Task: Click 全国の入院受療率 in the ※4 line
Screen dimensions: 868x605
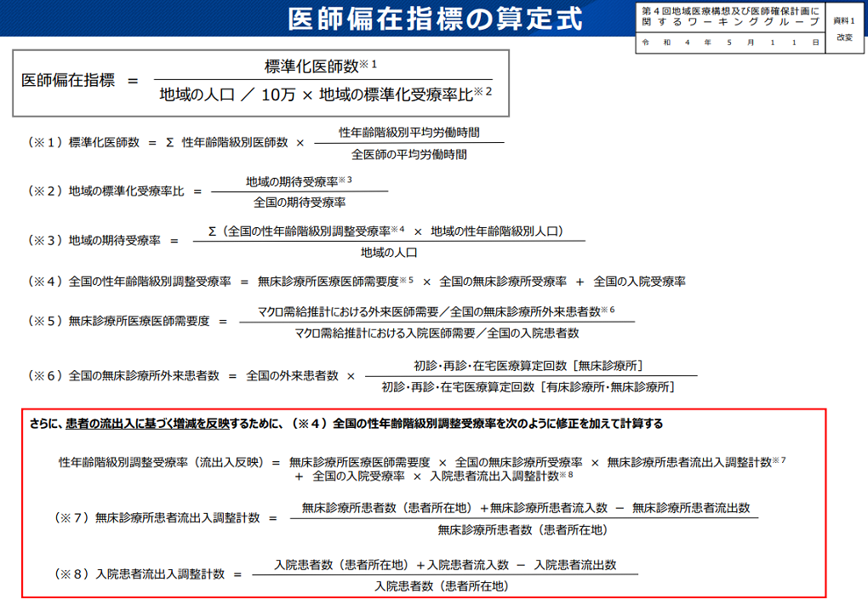Action: 639,281
